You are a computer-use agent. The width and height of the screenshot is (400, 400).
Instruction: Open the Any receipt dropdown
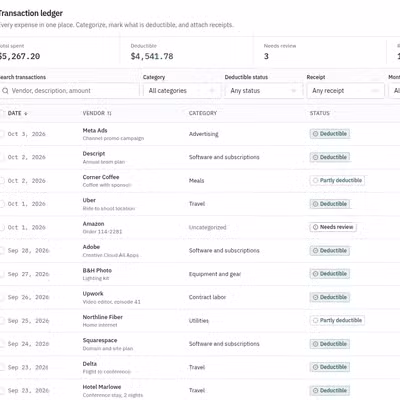345,91
